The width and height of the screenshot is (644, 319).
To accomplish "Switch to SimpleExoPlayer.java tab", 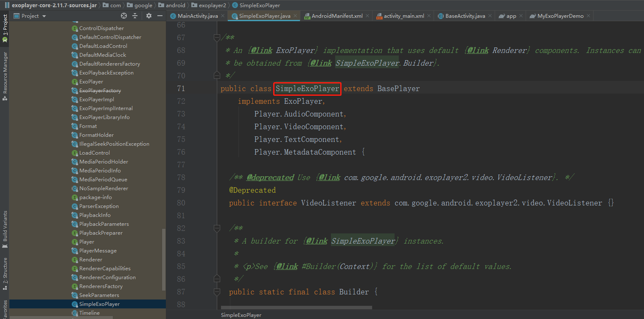I will [264, 16].
